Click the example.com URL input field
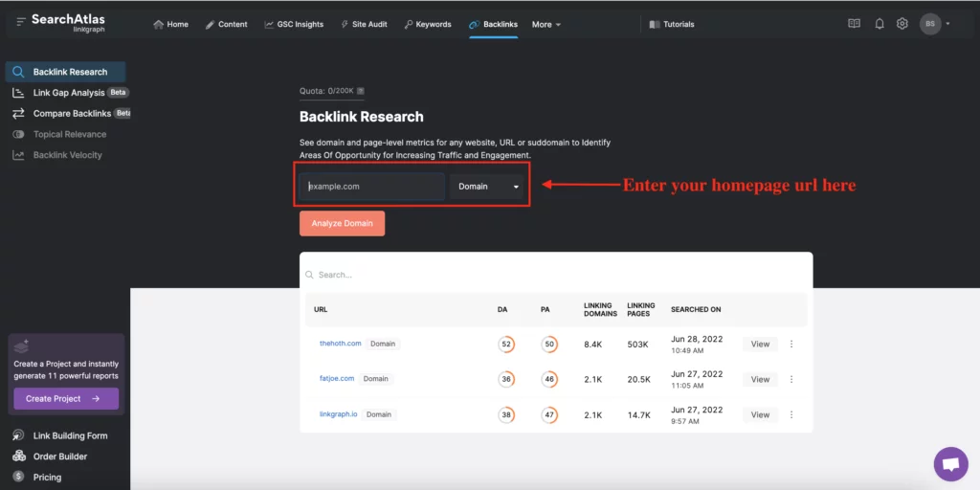This screenshot has height=490, width=980. coord(373,187)
